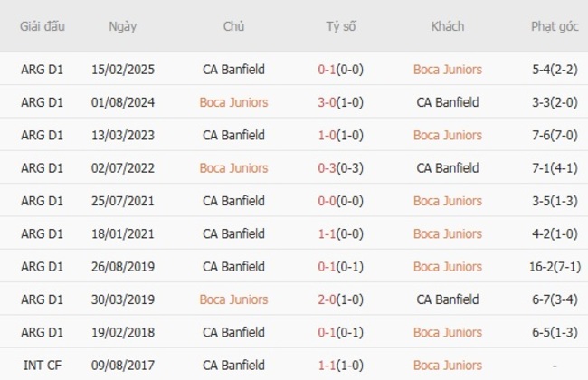The width and height of the screenshot is (588, 380).
Task: Click the 3-0 score of 01/08/2024 match
Action: point(340,102)
